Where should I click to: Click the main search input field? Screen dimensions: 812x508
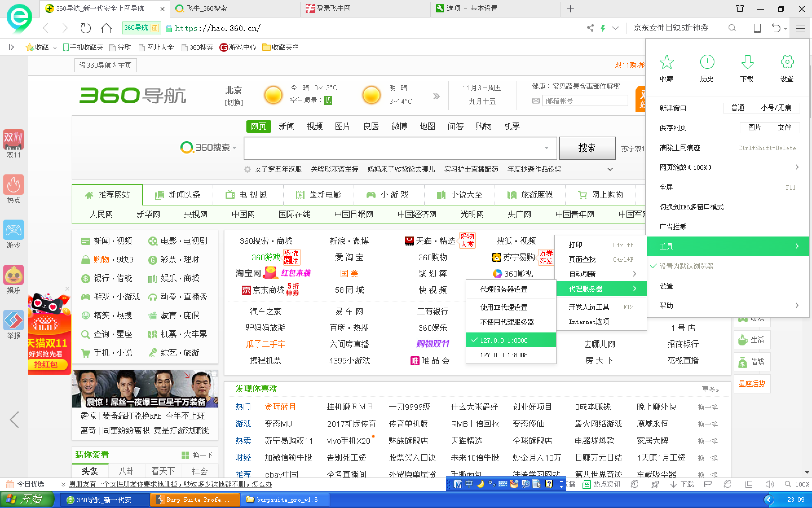pyautogui.click(x=400, y=148)
